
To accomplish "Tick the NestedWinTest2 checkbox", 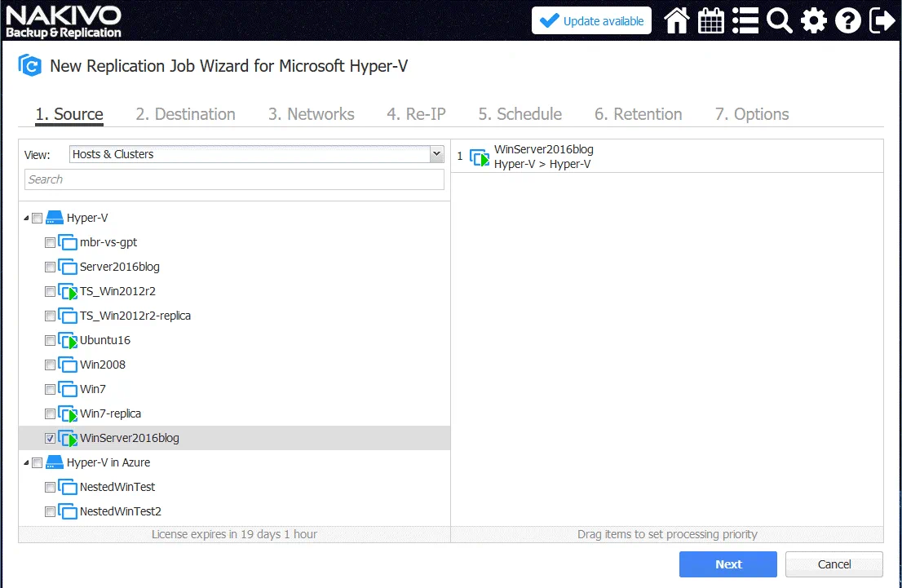I will (51, 511).
